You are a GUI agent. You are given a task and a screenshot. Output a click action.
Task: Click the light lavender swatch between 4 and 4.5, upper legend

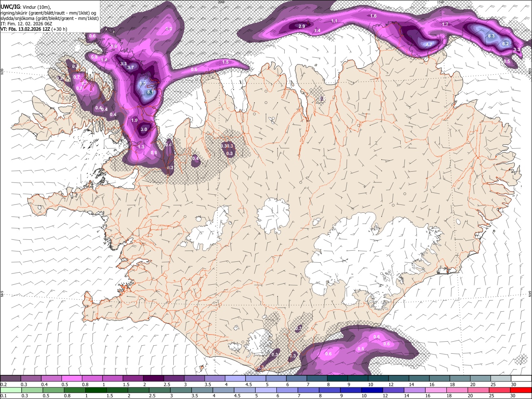click(x=236, y=378)
